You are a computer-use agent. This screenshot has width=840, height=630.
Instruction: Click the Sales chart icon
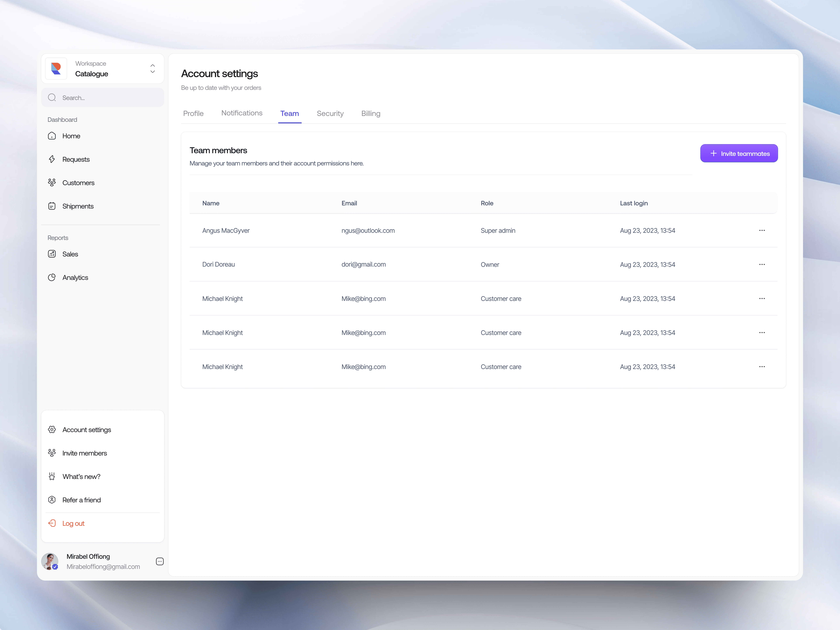click(52, 254)
